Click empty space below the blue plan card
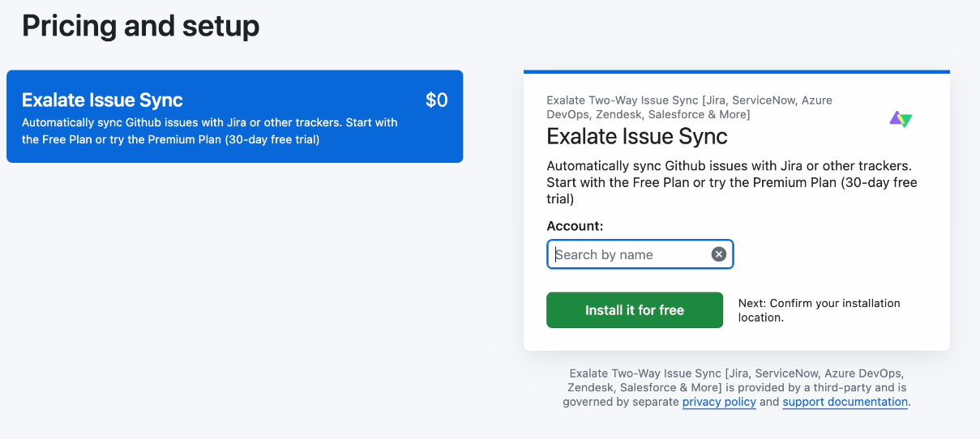 click(234, 283)
